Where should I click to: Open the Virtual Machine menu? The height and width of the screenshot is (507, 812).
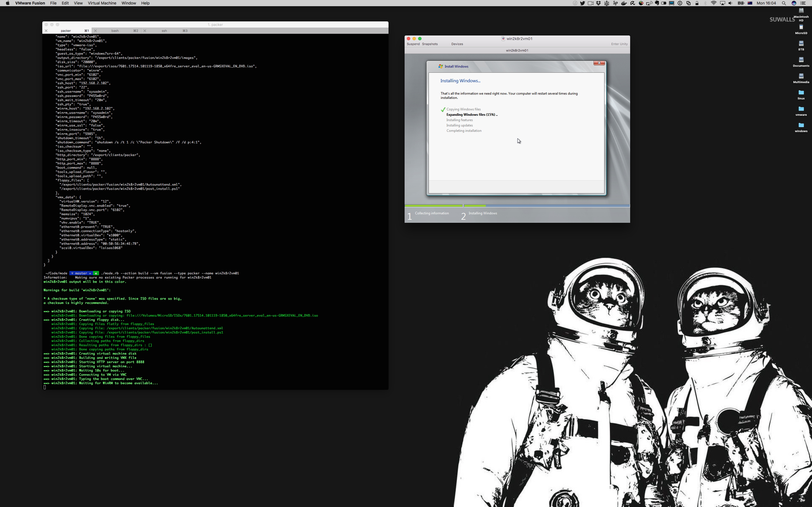(102, 3)
